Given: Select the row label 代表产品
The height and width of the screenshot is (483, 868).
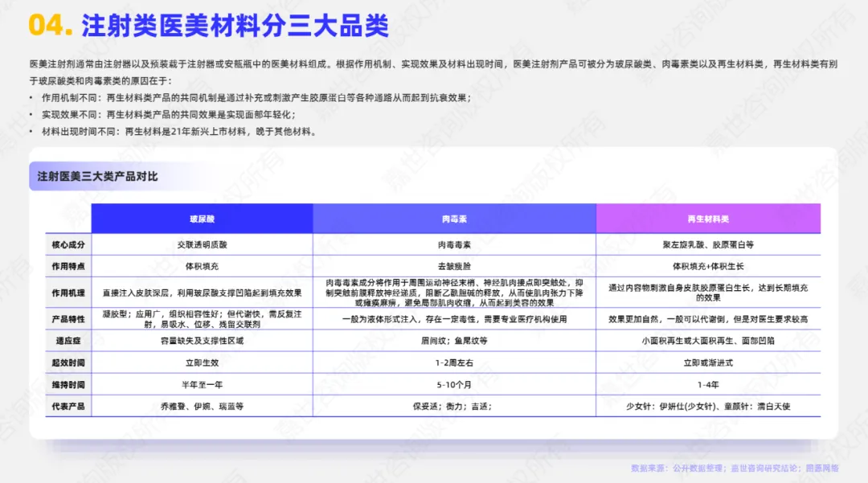Looking at the screenshot, I should point(68,406).
